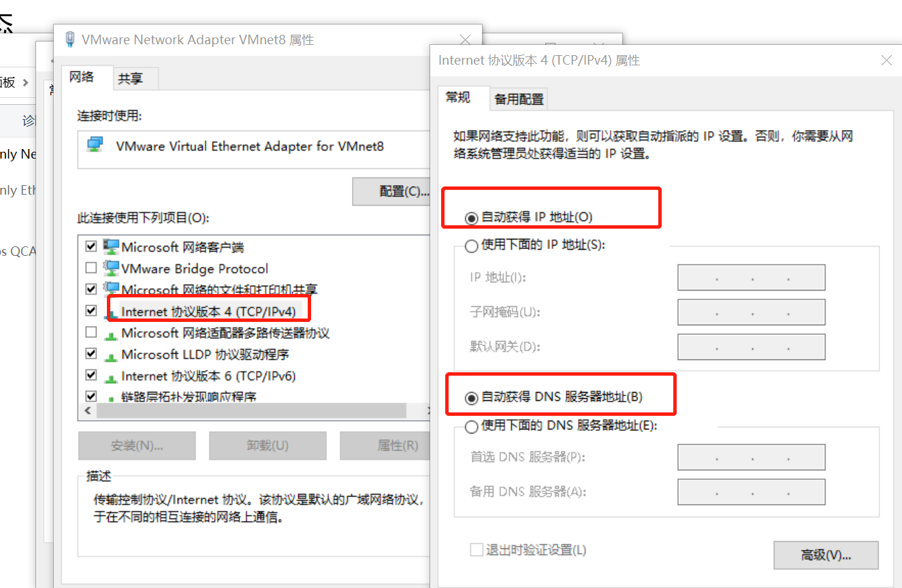
Task: Open the 备用配置 tab
Action: (x=519, y=99)
